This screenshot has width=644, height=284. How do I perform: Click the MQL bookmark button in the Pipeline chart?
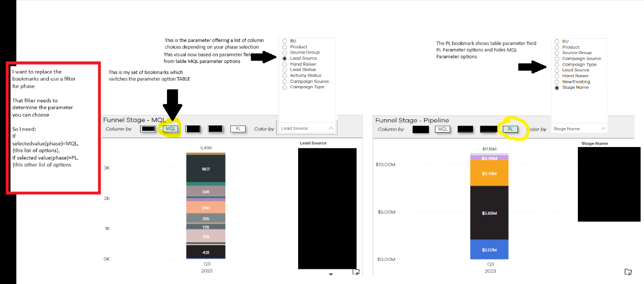point(443,129)
